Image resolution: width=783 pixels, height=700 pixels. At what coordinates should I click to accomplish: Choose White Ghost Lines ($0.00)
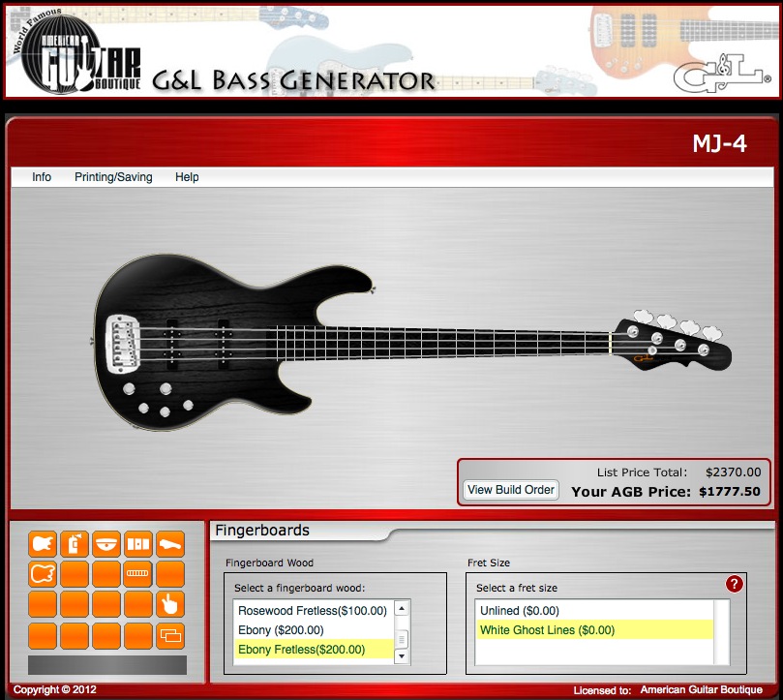point(593,630)
